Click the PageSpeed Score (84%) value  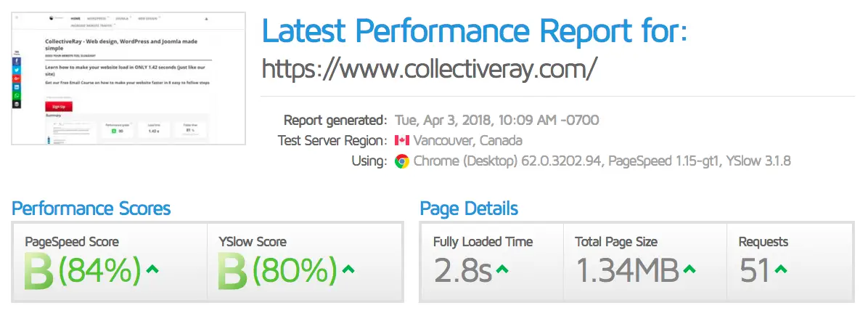pos(99,271)
